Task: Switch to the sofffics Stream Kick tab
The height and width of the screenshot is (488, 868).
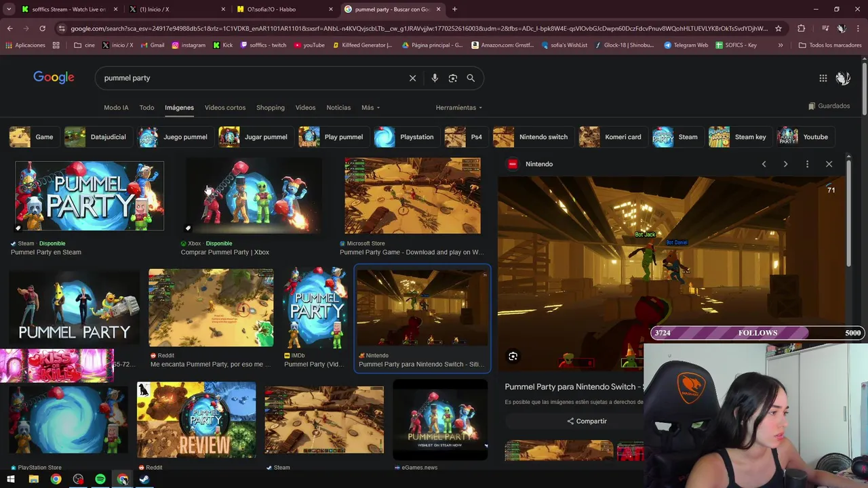Action: [x=70, y=9]
